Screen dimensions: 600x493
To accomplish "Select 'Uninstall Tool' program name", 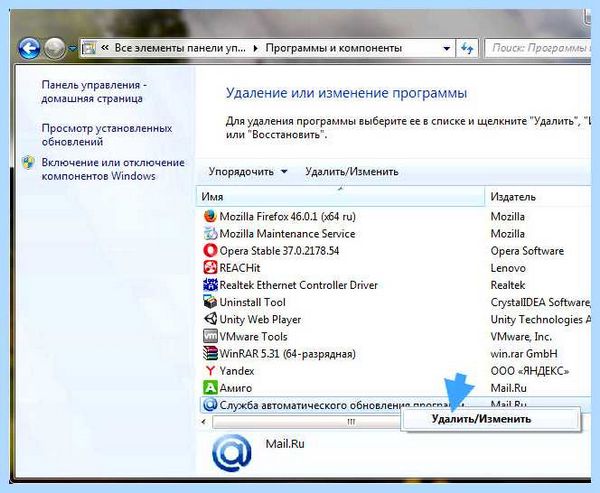I will pyautogui.click(x=253, y=302).
